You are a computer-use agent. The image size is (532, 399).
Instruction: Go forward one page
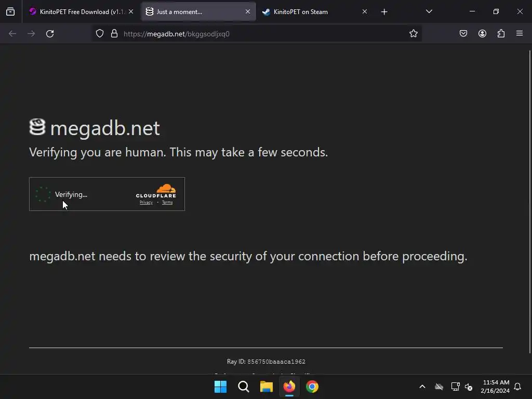tap(31, 34)
